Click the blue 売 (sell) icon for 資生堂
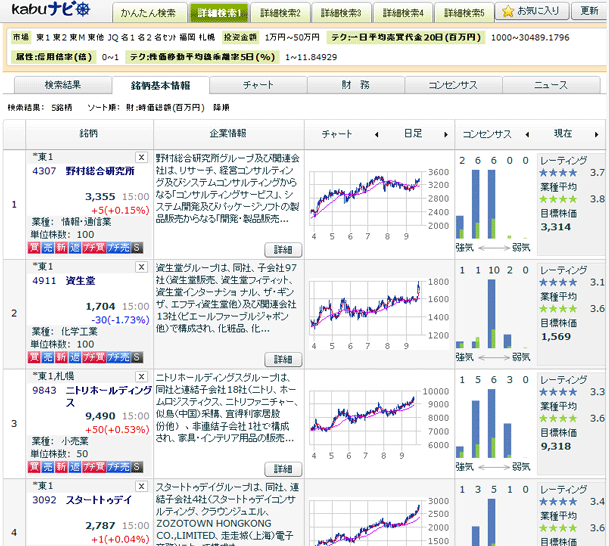 [x=47, y=357]
